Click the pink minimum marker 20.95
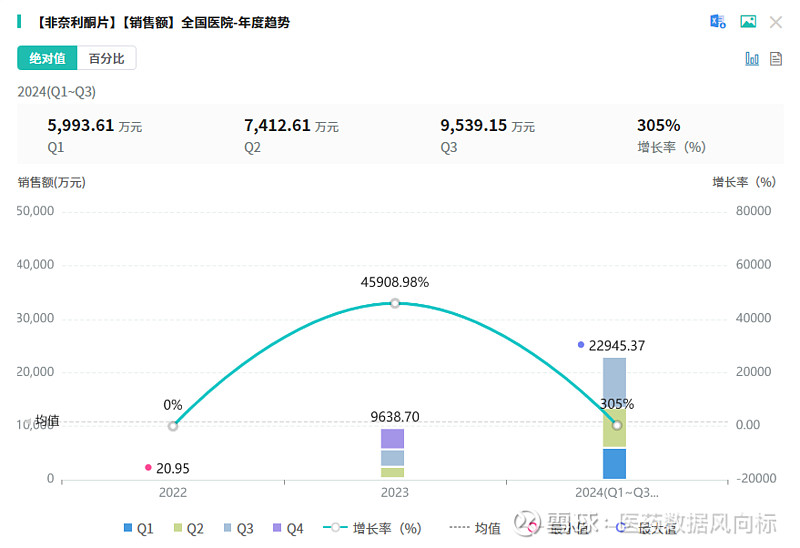The width and height of the screenshot is (800, 548). click(148, 467)
